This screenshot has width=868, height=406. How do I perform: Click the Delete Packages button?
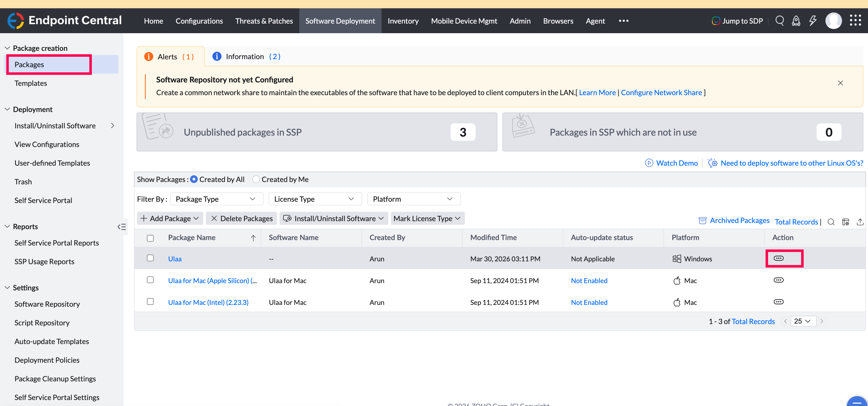tap(242, 219)
